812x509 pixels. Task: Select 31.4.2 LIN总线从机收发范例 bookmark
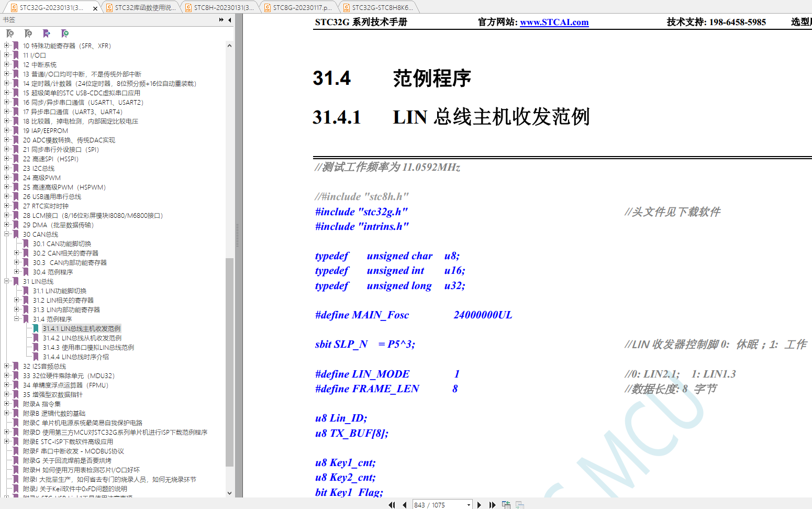pos(82,338)
